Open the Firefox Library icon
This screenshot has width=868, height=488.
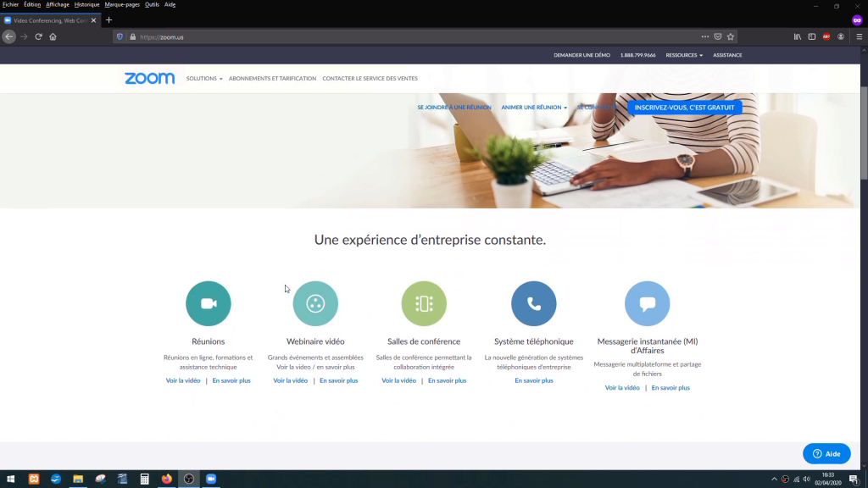click(x=798, y=36)
